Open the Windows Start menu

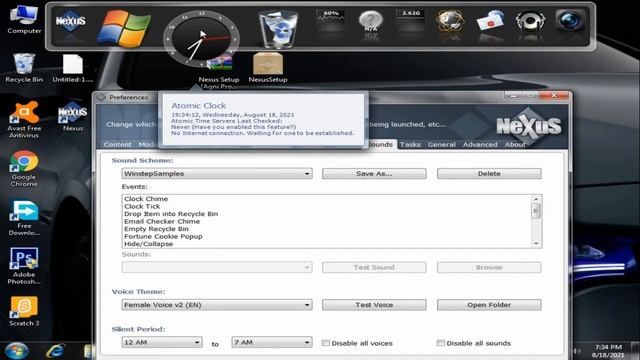pos(17,351)
